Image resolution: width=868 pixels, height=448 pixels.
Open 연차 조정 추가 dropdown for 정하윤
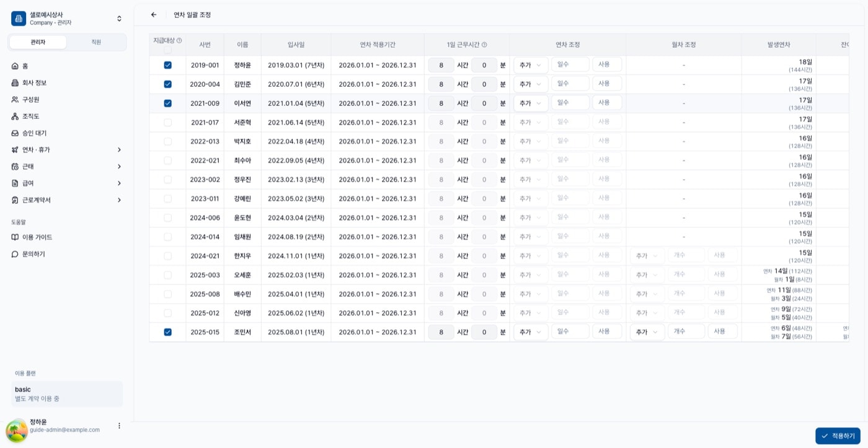click(531, 65)
